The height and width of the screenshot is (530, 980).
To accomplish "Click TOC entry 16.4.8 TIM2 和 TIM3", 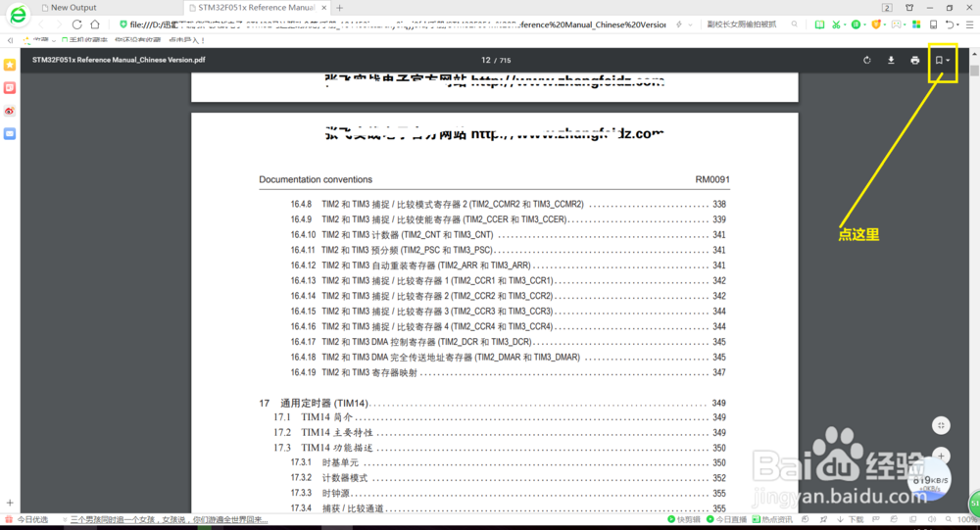I will click(508, 205).
